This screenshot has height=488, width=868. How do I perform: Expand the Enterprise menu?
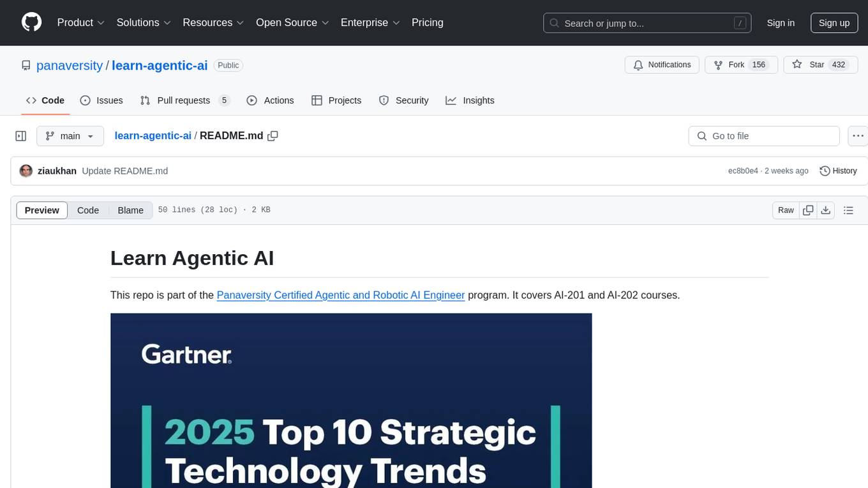pos(370,22)
